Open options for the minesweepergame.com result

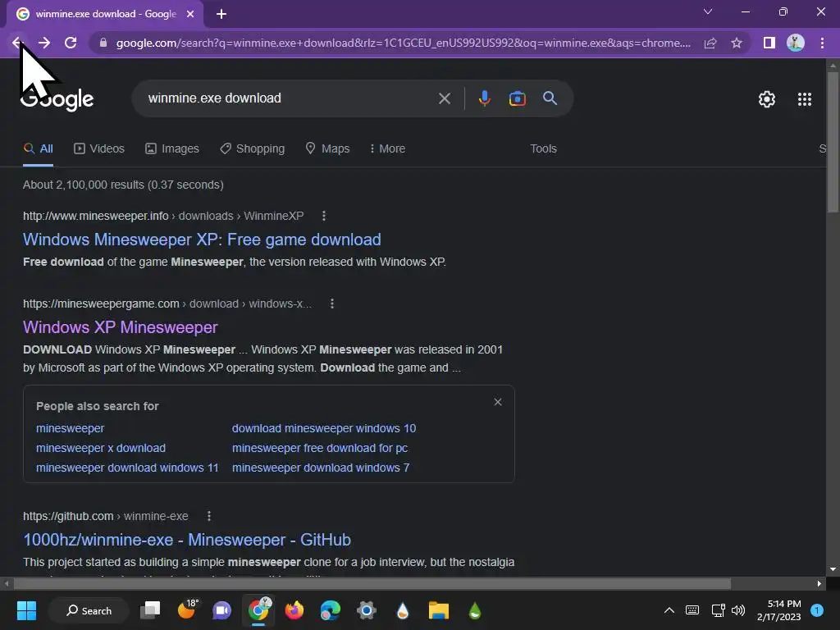(332, 304)
